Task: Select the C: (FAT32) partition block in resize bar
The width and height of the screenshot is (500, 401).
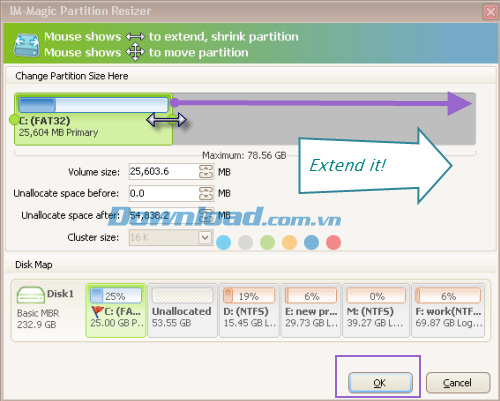Action: point(93,119)
